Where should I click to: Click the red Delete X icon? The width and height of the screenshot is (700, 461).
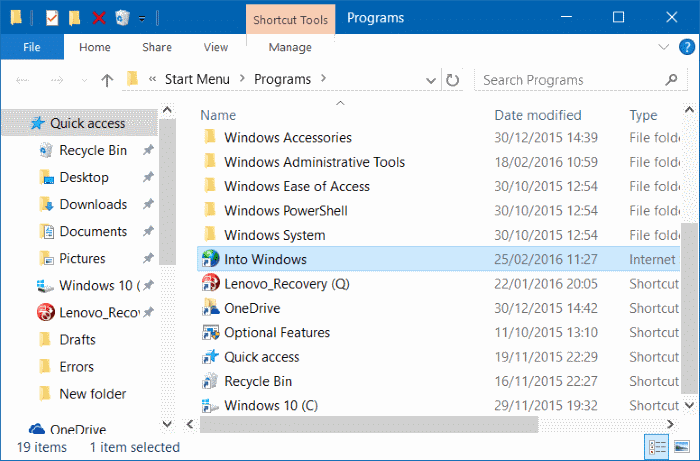99,18
